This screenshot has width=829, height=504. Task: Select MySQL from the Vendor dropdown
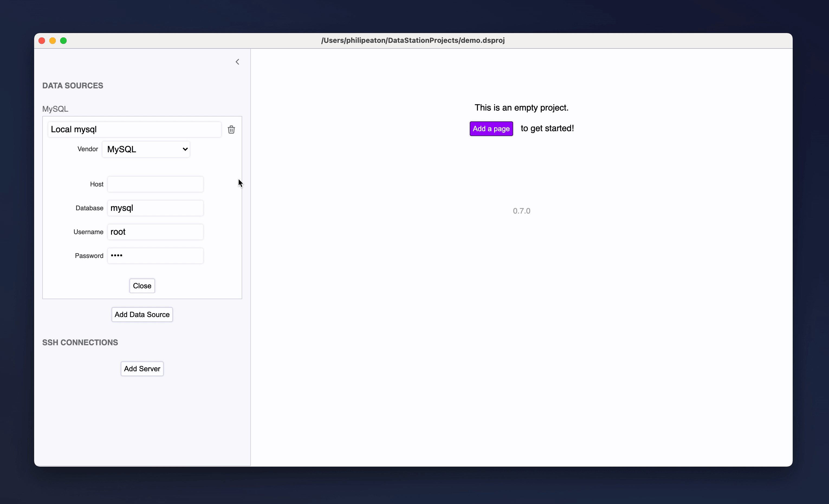146,149
